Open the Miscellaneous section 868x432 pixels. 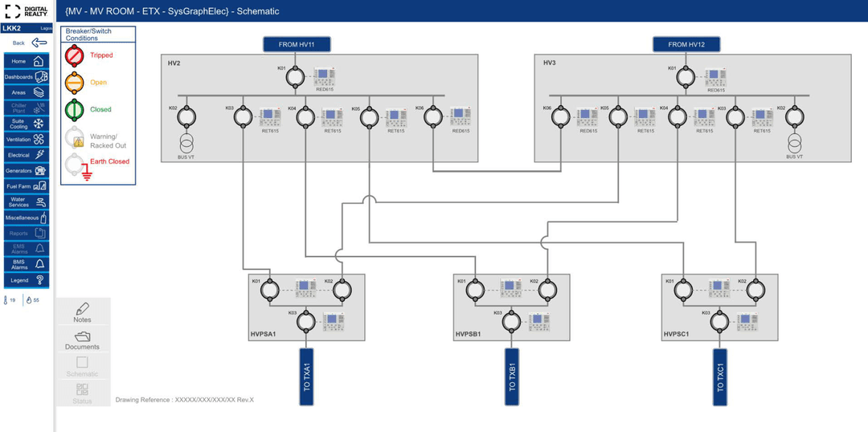tap(27, 218)
